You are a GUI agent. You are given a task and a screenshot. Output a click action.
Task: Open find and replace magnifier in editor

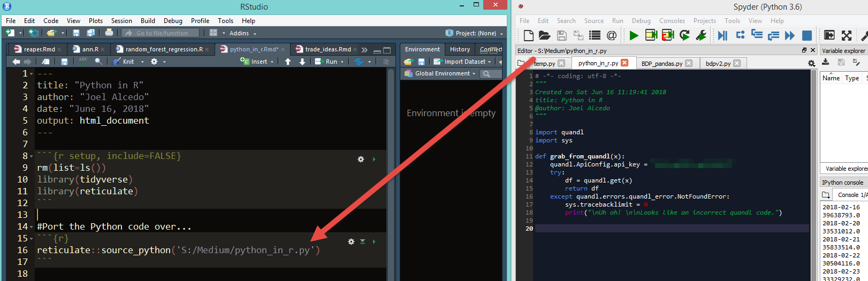pos(98,62)
